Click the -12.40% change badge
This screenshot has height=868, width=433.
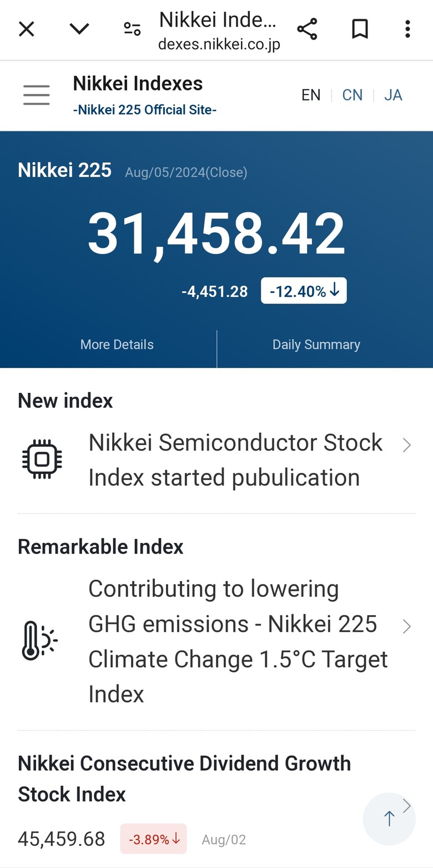(304, 291)
